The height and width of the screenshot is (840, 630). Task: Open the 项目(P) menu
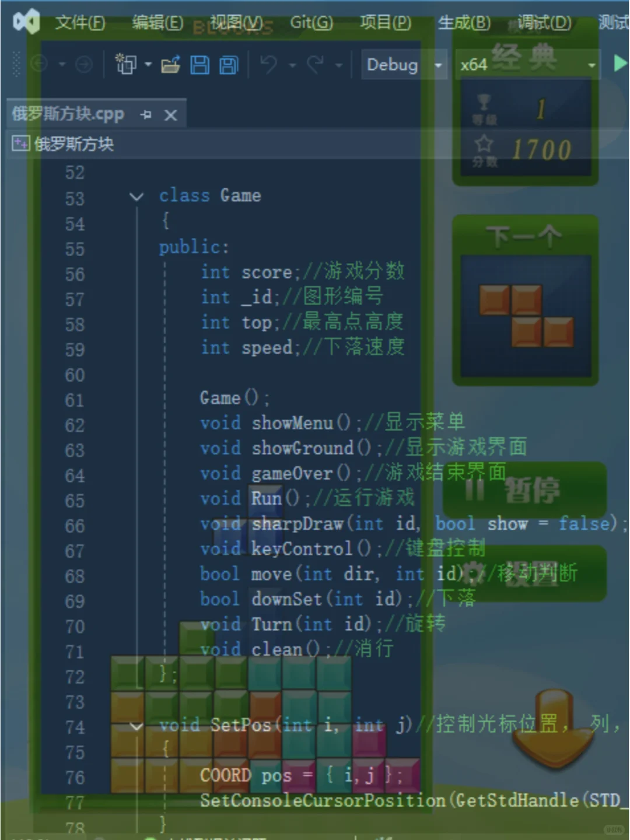(x=385, y=23)
